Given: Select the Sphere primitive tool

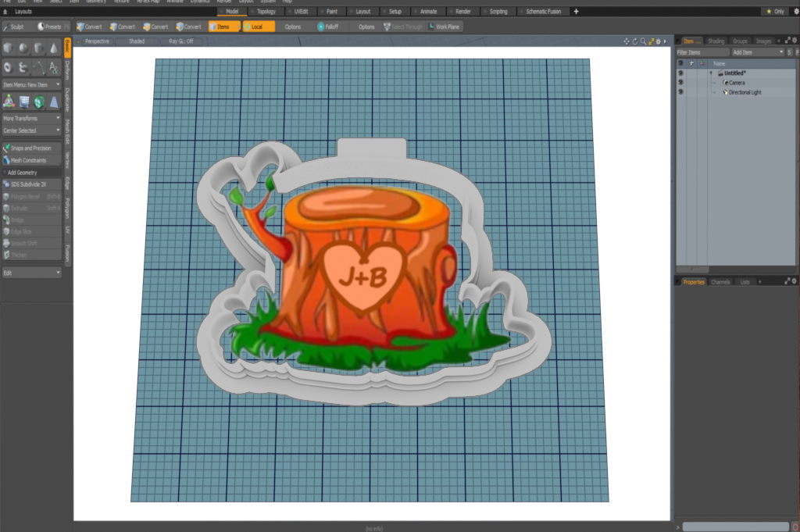Looking at the screenshot, I should point(23,48).
